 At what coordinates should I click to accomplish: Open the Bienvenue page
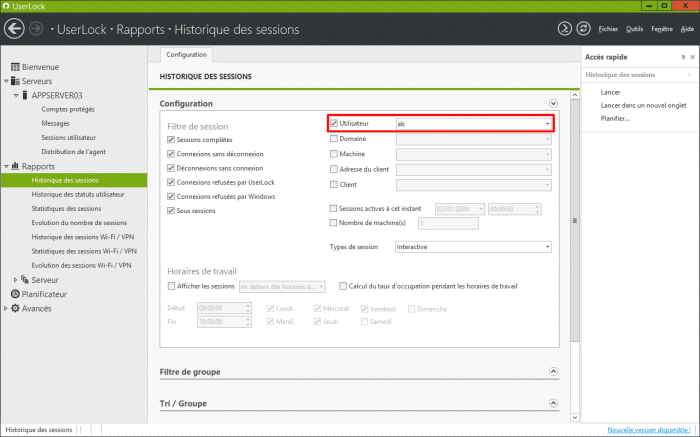tap(41, 67)
